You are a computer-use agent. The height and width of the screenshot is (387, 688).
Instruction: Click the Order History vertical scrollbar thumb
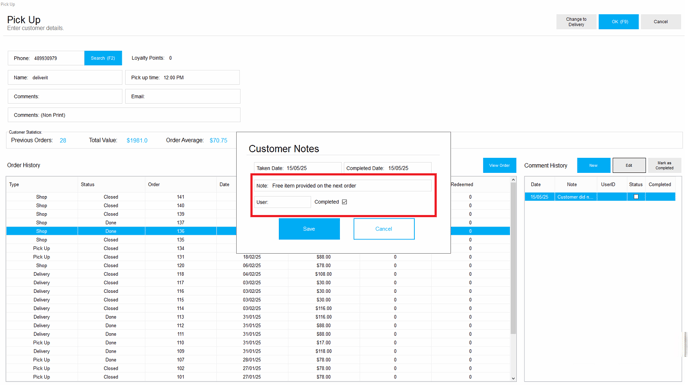point(513,259)
